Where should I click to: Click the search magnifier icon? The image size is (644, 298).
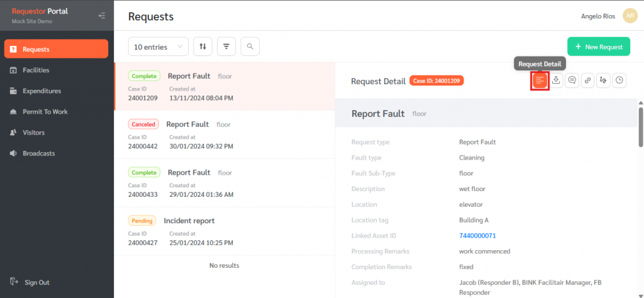click(250, 47)
